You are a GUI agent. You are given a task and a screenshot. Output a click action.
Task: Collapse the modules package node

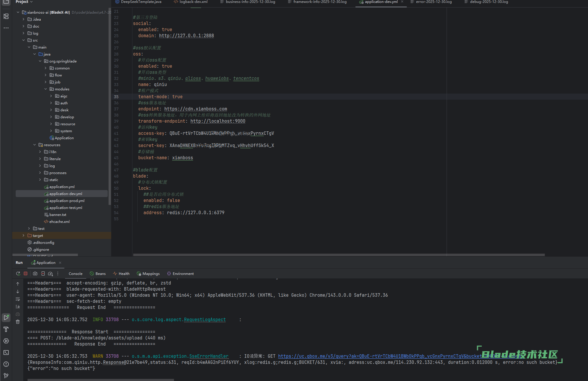[46, 89]
